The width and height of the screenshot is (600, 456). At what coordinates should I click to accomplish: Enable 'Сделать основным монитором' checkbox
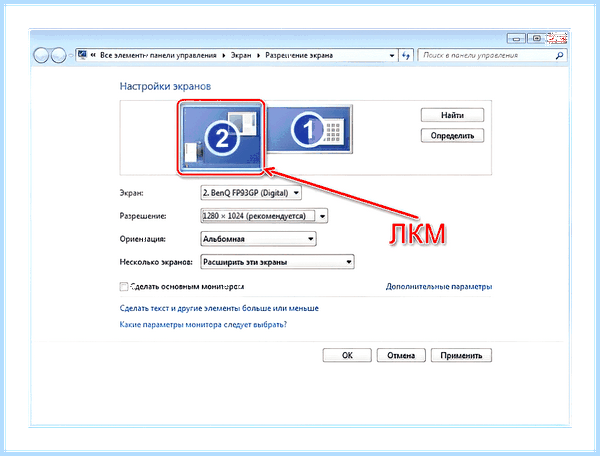point(124,287)
